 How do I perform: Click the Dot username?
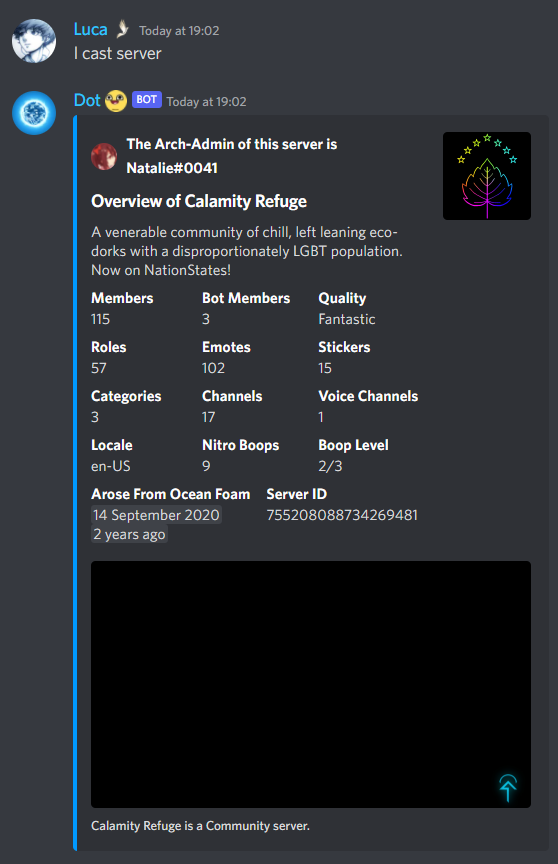click(87, 100)
